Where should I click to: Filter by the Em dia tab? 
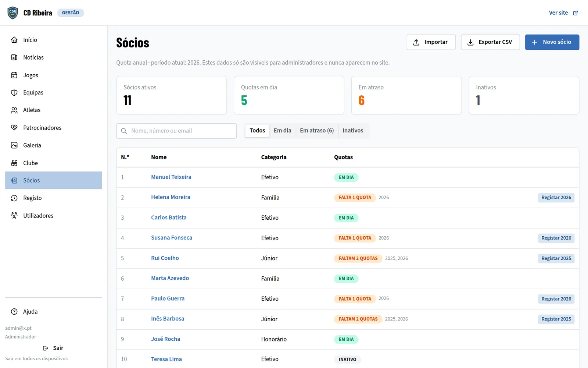[x=283, y=131]
